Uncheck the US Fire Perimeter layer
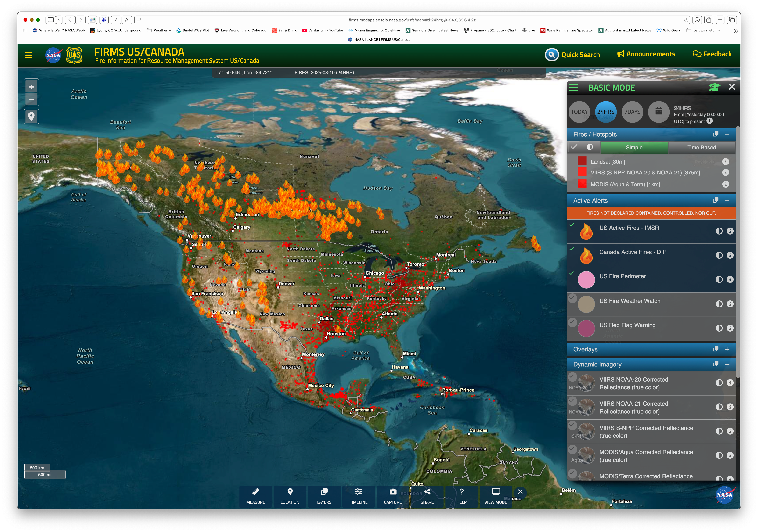 (x=572, y=273)
